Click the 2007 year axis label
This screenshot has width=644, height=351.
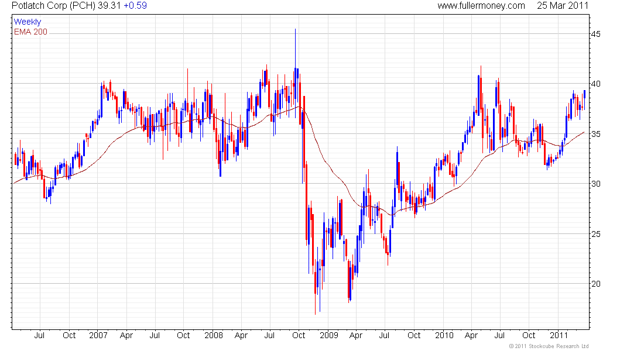(x=98, y=335)
